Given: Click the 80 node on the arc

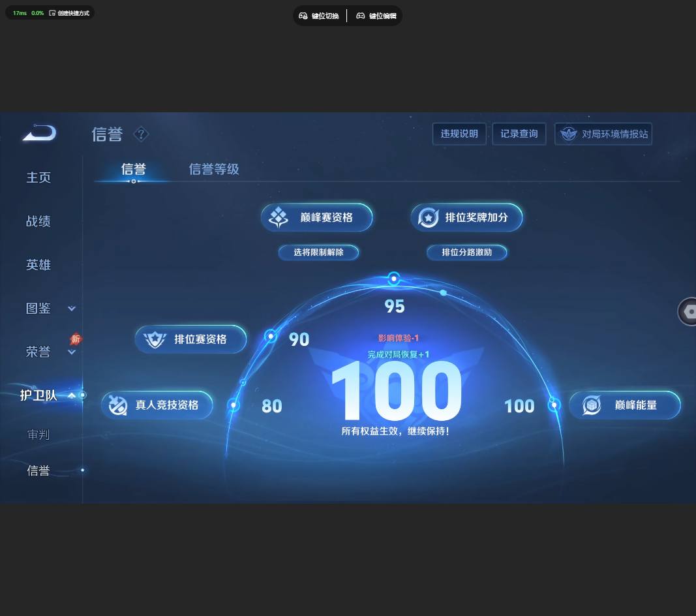Looking at the screenshot, I should point(234,405).
